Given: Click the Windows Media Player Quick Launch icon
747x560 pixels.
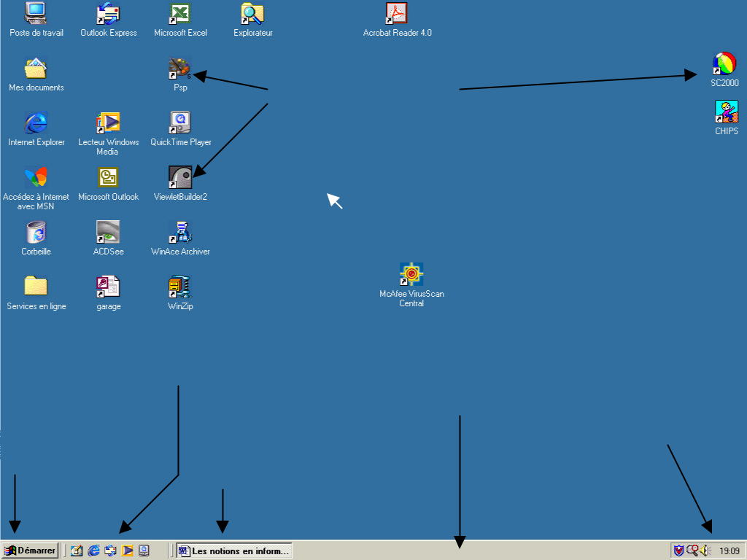Looking at the screenshot, I should pos(127,551).
